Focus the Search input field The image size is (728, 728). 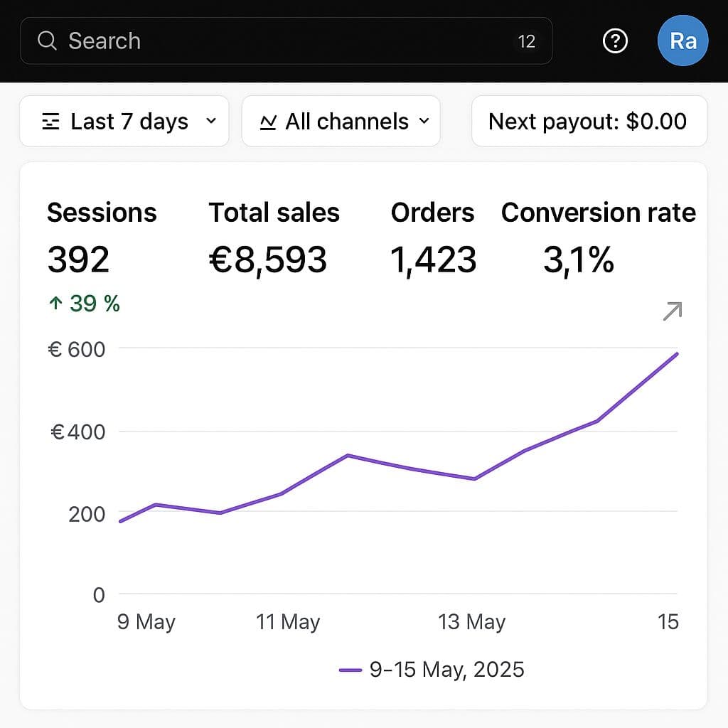[x=286, y=41]
